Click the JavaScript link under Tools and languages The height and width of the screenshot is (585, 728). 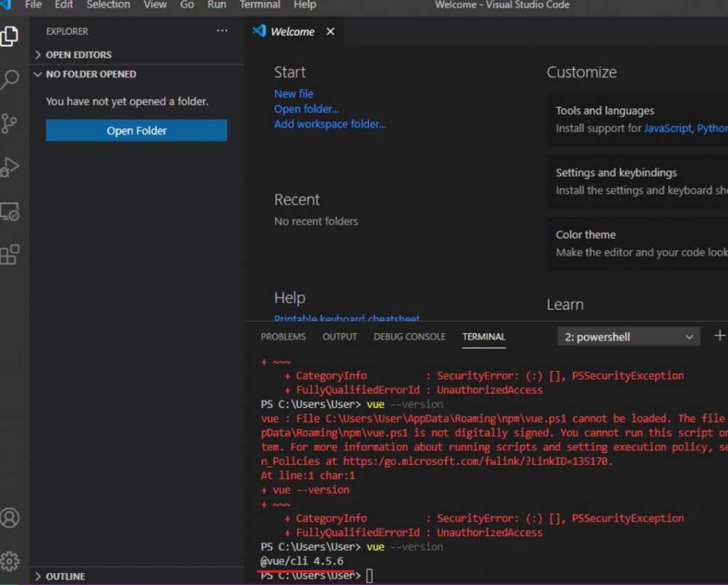pyautogui.click(x=668, y=128)
